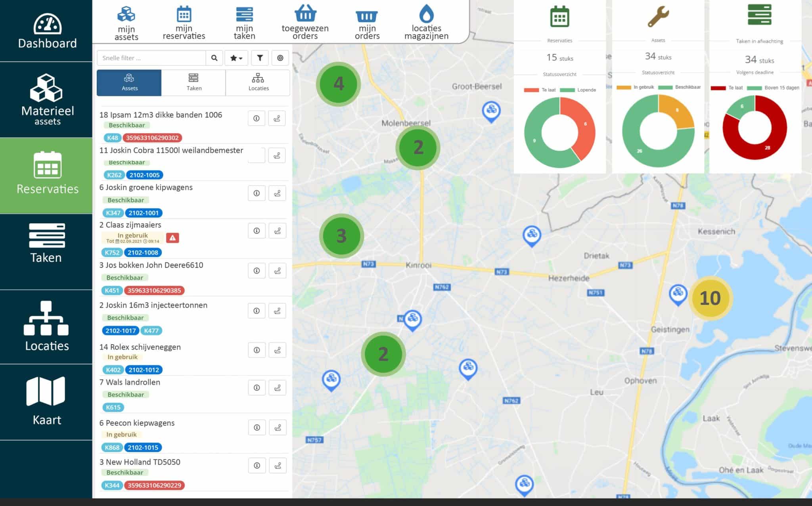Go to Reservaties in sidebar
812x506 pixels.
47,175
